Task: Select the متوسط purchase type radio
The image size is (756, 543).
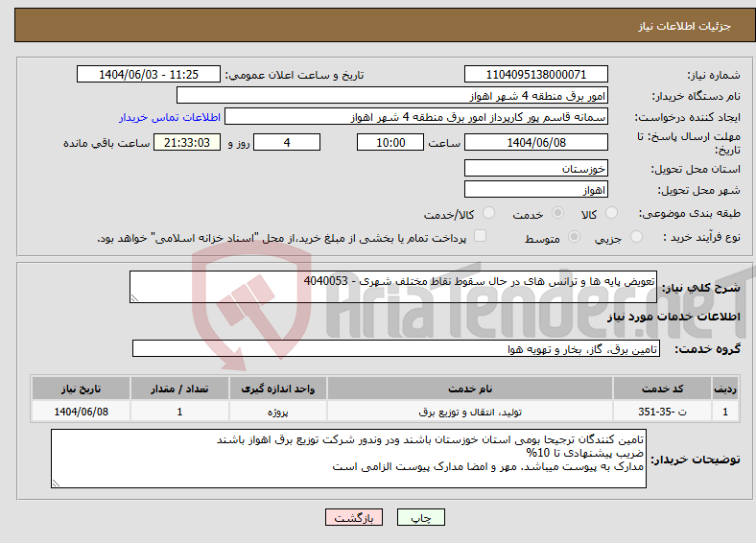Action: click(575, 236)
